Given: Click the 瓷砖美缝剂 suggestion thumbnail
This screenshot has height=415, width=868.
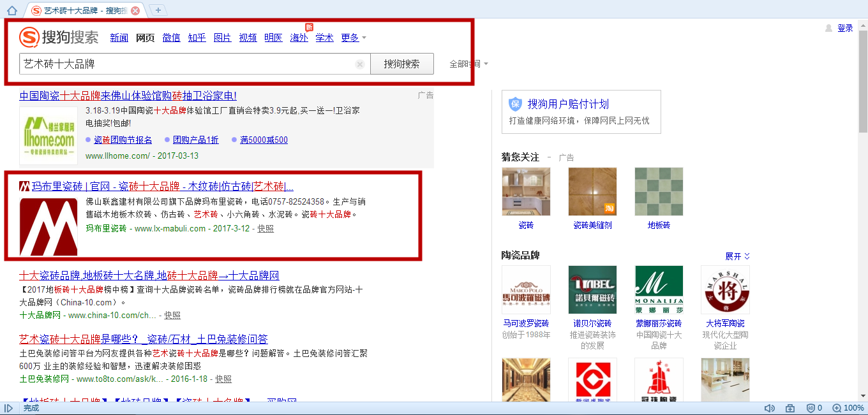Looking at the screenshot, I should (592, 191).
